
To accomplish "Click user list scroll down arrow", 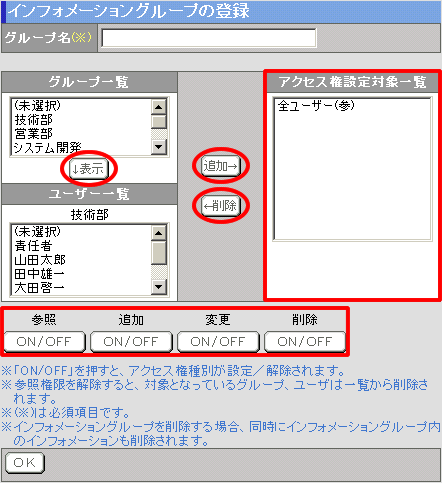I will point(159,287).
